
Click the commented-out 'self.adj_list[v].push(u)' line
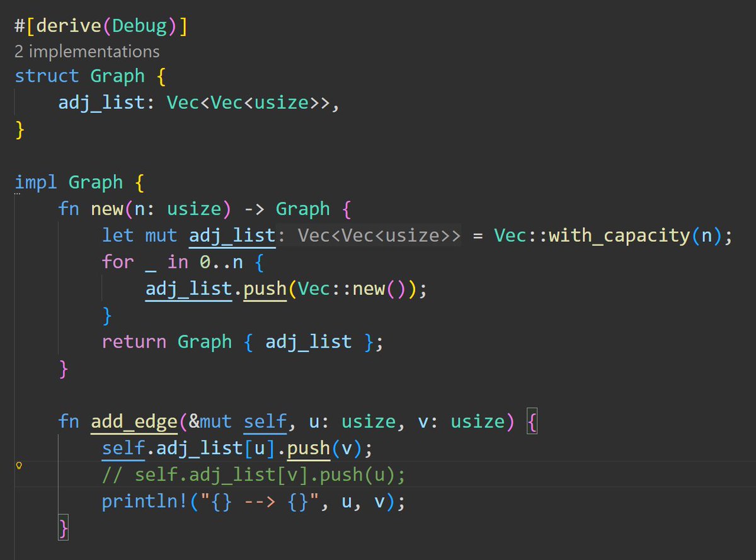(255, 475)
